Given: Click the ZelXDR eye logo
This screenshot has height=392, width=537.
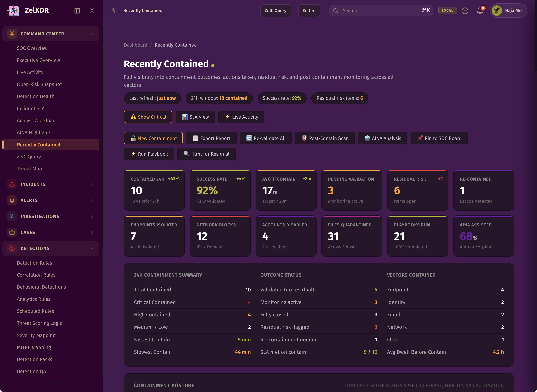Looking at the screenshot, I should [13, 10].
